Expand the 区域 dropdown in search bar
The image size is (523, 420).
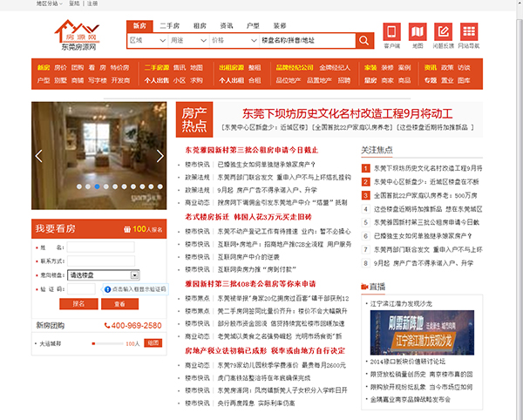[147, 40]
